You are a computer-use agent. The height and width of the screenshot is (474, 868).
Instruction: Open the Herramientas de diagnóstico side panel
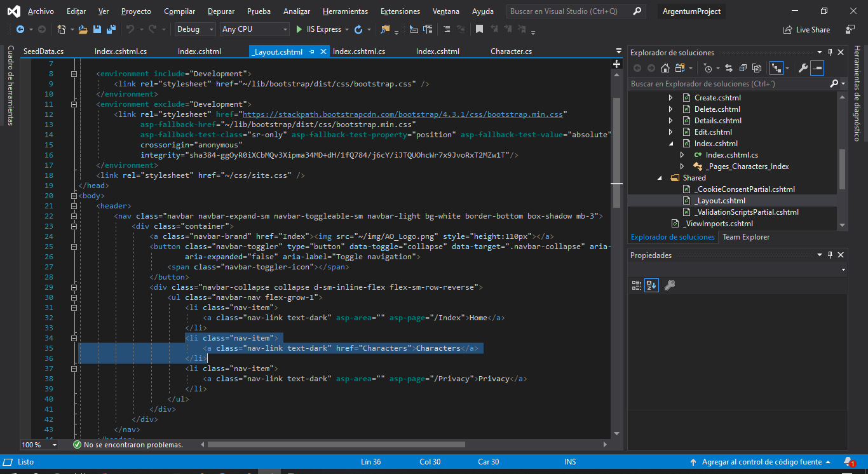click(x=857, y=93)
